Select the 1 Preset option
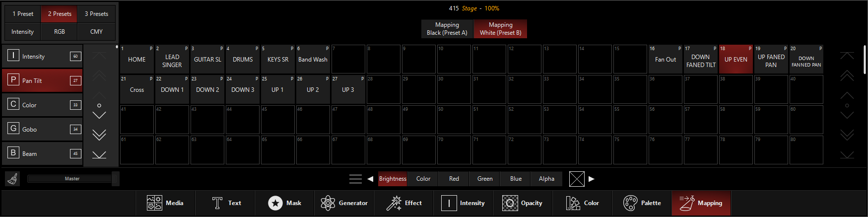This screenshot has width=868, height=217. point(23,14)
